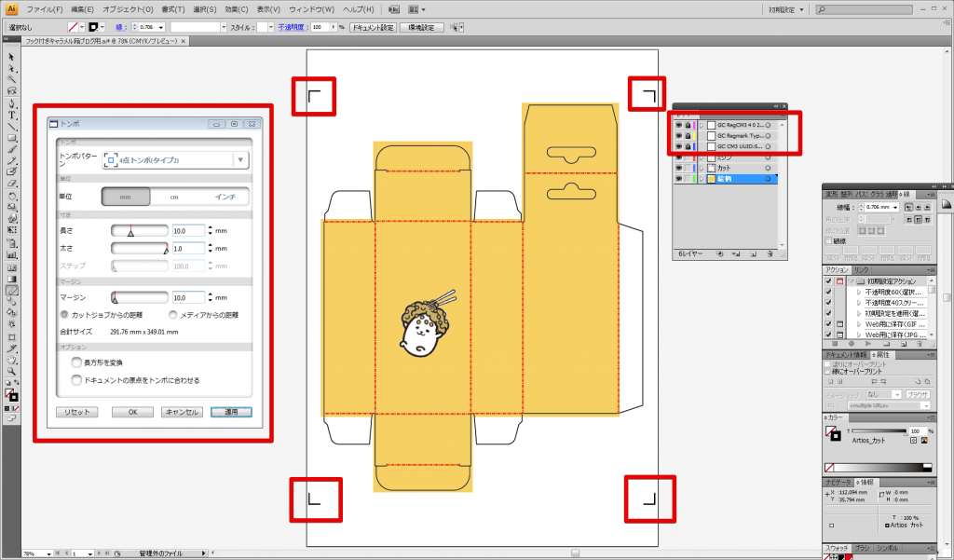
Task: Select miter join icon in Stroke panel
Action: (909, 219)
